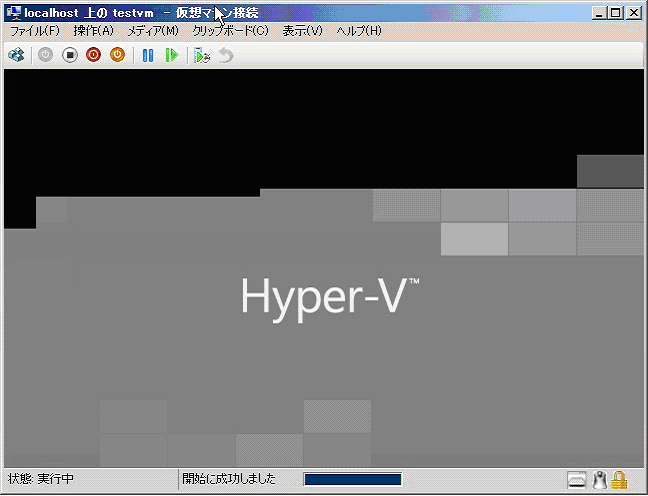
Task: Maximize the virtual machine connection window
Action: coord(616,13)
